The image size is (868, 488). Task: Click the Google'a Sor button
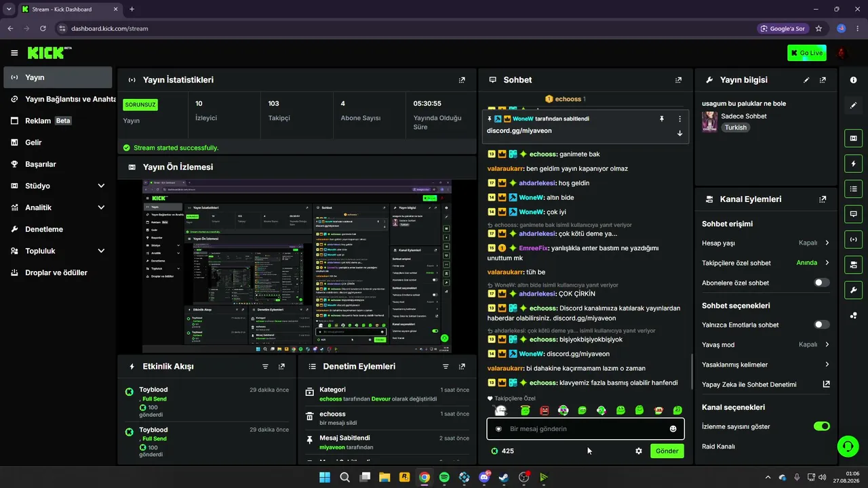pyautogui.click(x=783, y=28)
